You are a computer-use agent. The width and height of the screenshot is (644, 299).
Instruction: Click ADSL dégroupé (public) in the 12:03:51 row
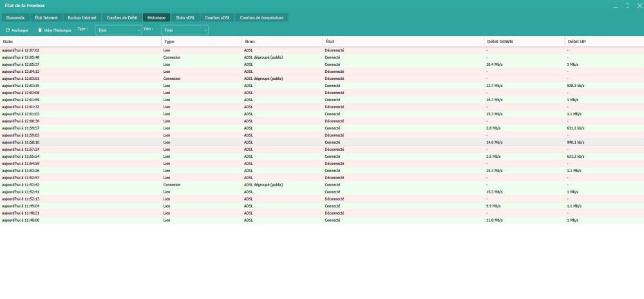263,79
